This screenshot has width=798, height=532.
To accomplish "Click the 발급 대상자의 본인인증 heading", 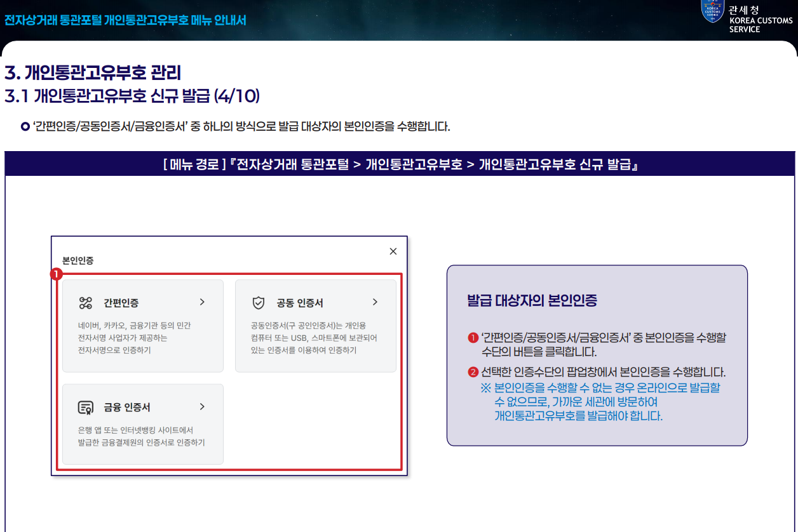I will [x=532, y=300].
